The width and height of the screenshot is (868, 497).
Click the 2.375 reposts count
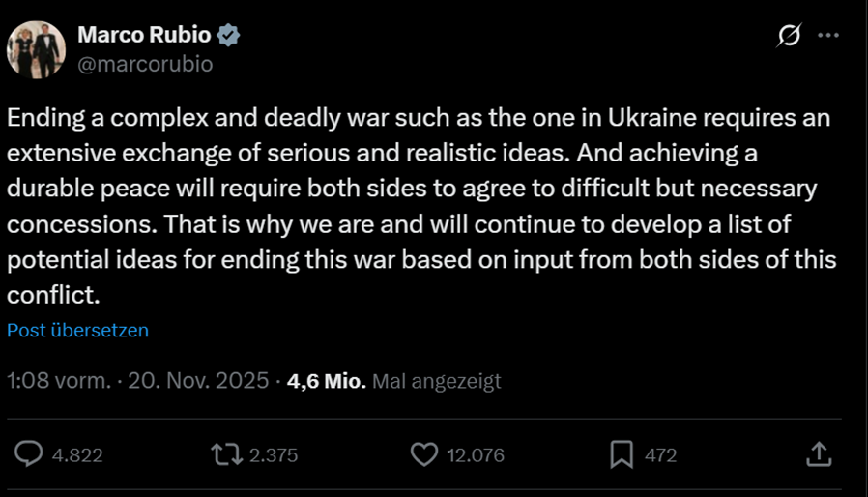[x=274, y=454]
